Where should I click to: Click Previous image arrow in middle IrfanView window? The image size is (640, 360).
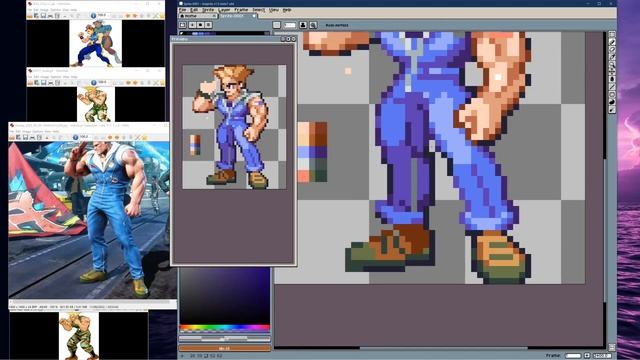(x=128, y=83)
